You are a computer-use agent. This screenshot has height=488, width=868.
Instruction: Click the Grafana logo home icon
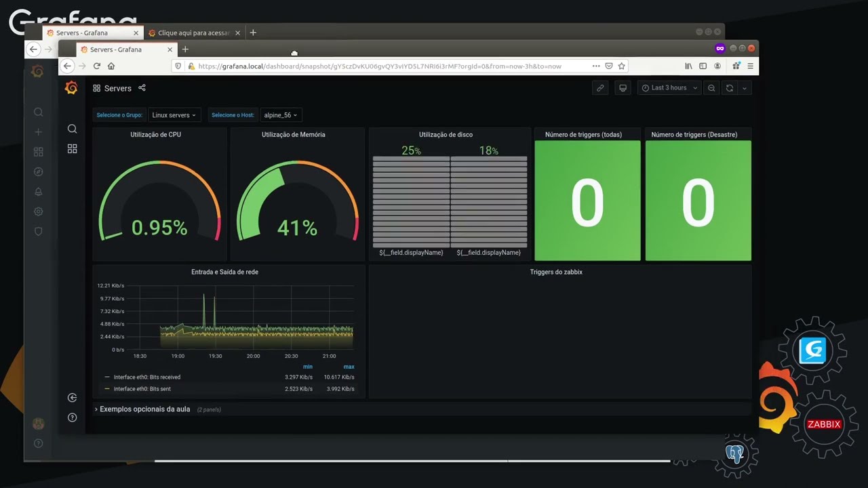coord(71,88)
